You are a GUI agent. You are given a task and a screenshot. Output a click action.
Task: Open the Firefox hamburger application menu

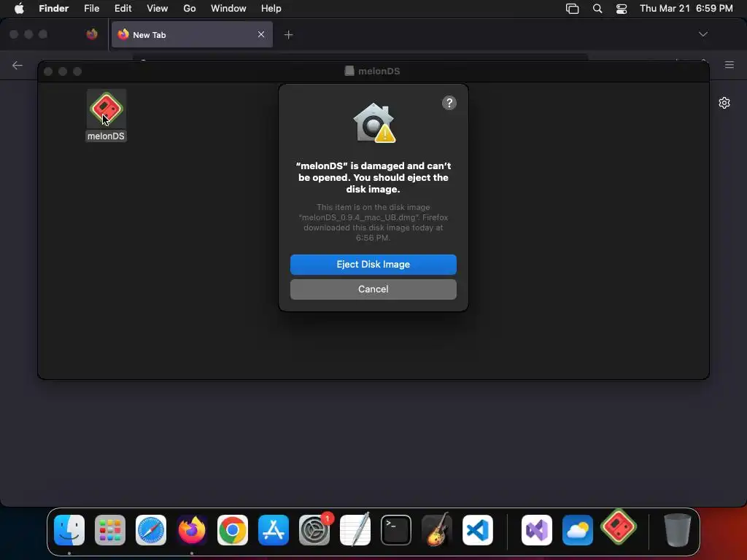click(729, 65)
